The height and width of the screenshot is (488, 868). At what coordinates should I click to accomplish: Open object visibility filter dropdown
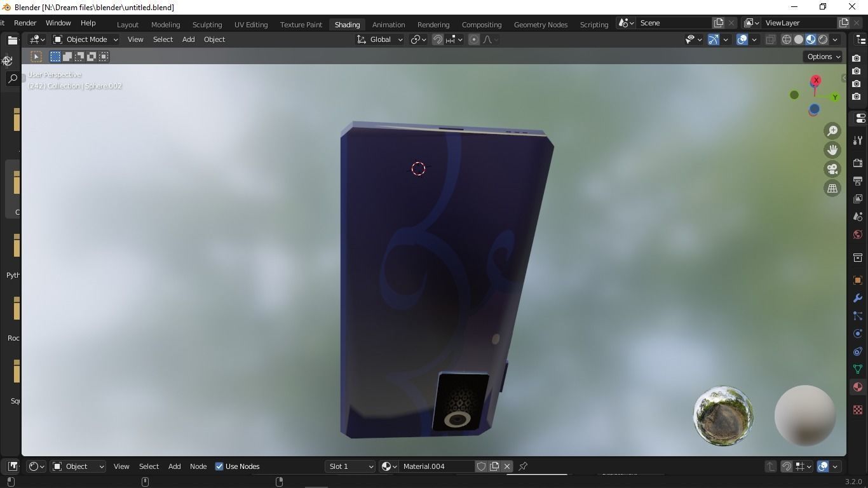click(x=693, y=39)
